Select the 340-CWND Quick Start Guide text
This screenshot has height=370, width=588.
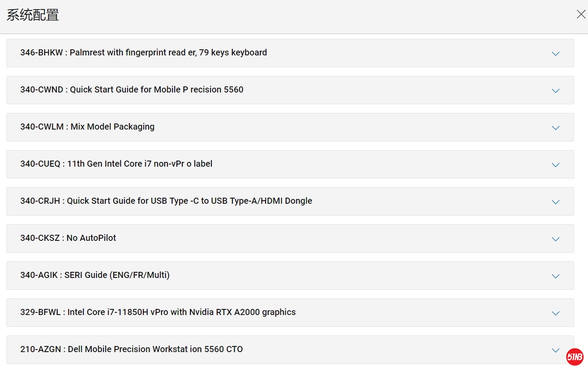point(131,90)
